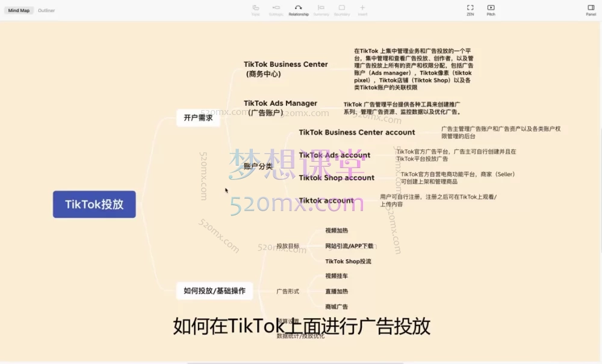This screenshot has height=364, width=602.
Task: Select the Subtopic tool
Action: [276, 8]
